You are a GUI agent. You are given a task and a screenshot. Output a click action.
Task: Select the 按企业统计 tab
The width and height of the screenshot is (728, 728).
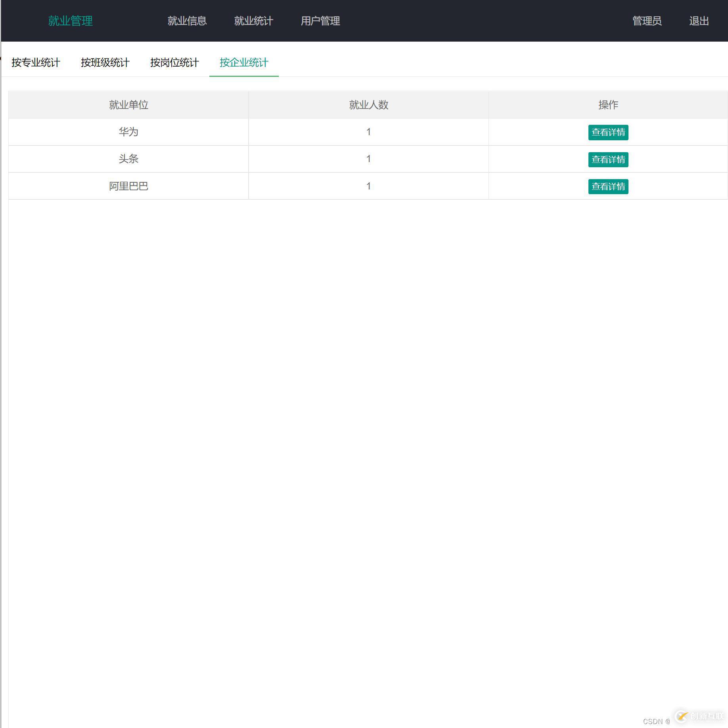point(244,63)
